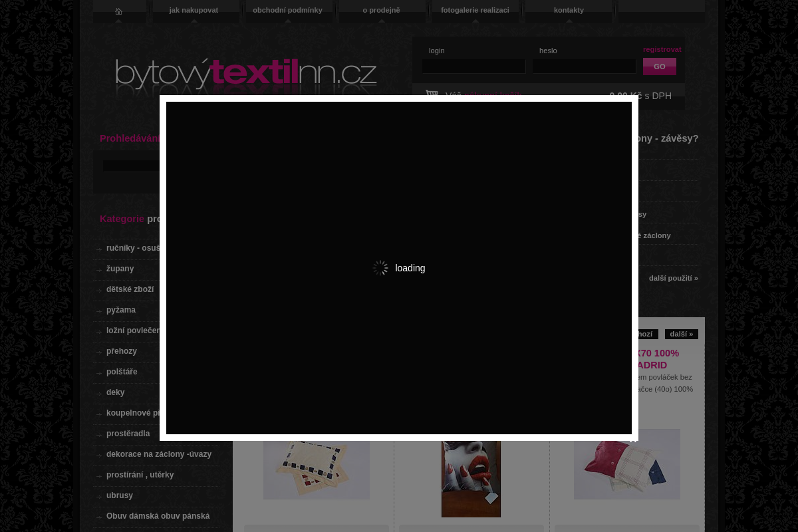Open the 'obchodní podmínky' menu item
Viewport: 798px width, 532px height.
click(x=287, y=10)
